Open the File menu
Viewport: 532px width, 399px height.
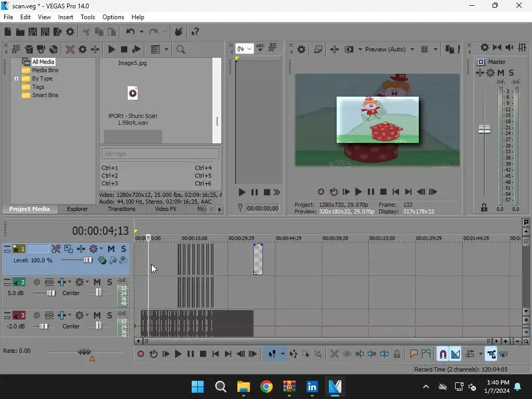pos(8,17)
